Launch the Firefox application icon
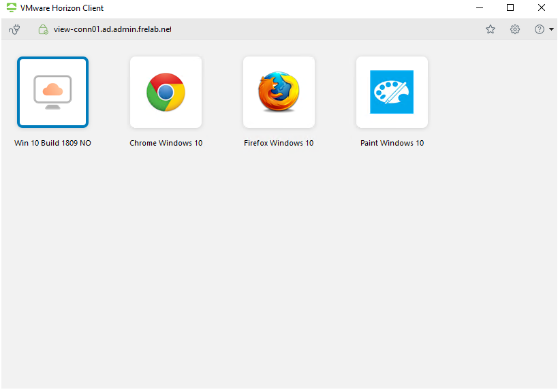 (x=279, y=92)
